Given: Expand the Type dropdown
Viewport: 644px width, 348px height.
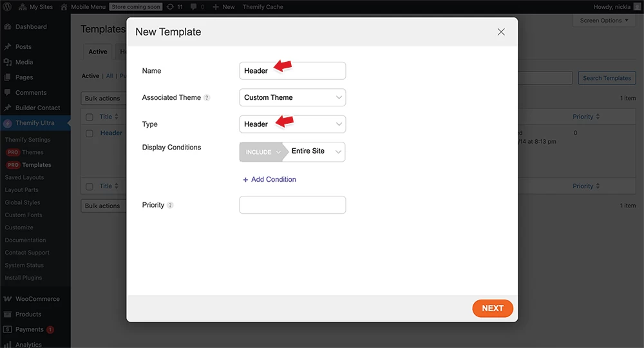Looking at the screenshot, I should point(292,124).
